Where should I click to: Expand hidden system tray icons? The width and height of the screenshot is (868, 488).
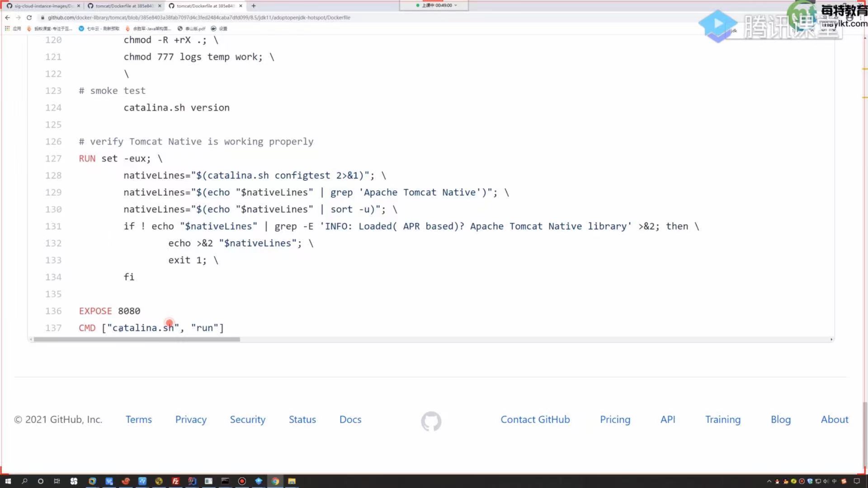(769, 481)
